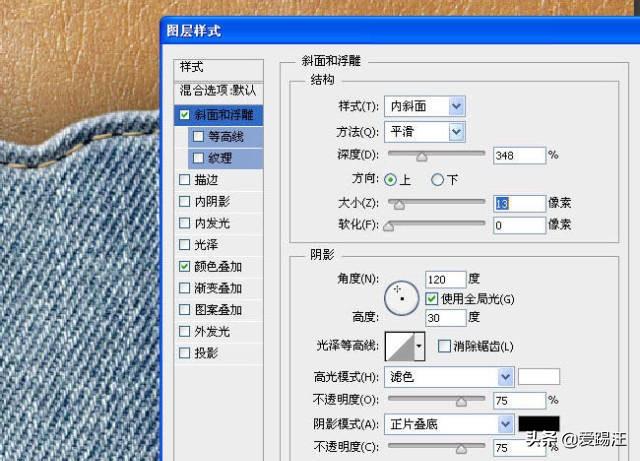
Task: Click the 高度 field showing 30
Action: [445, 318]
